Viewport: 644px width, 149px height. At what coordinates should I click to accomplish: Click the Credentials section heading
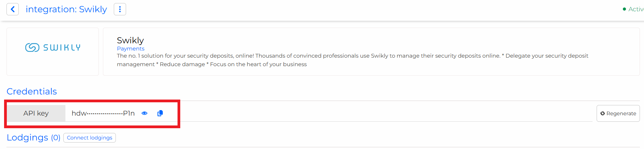(32, 91)
